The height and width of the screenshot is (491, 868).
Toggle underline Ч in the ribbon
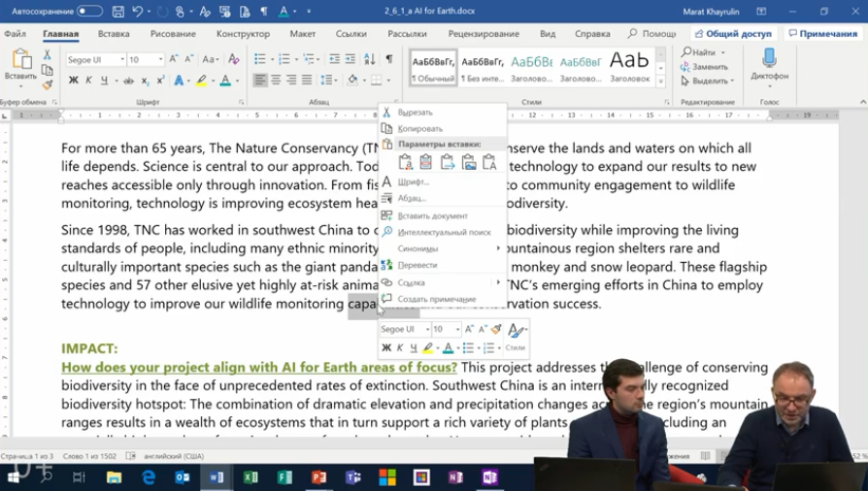[x=104, y=81]
